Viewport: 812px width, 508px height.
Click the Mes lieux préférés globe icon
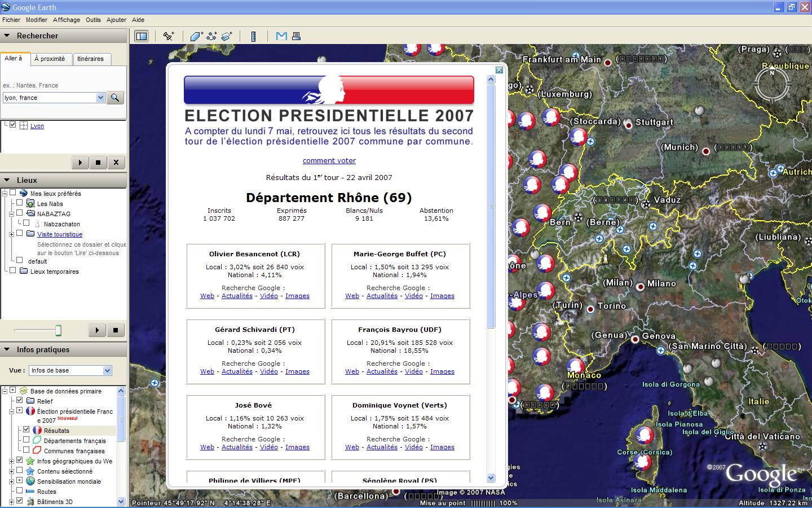pos(24,194)
